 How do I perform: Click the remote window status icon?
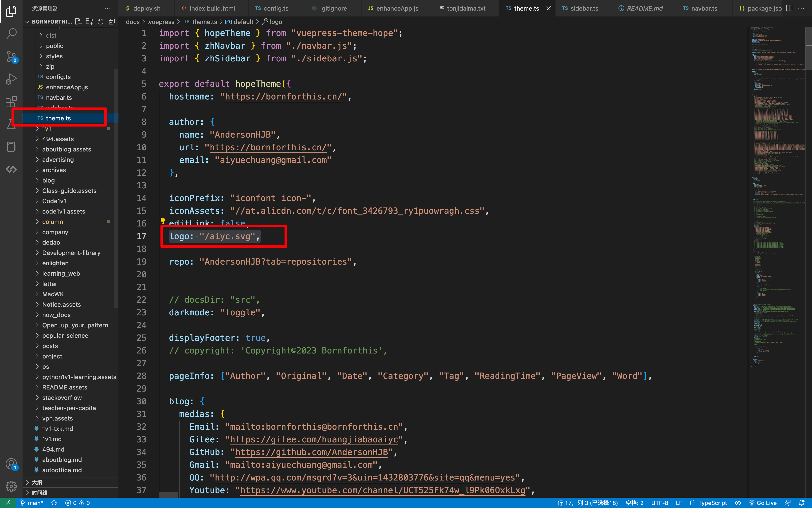(x=8, y=503)
